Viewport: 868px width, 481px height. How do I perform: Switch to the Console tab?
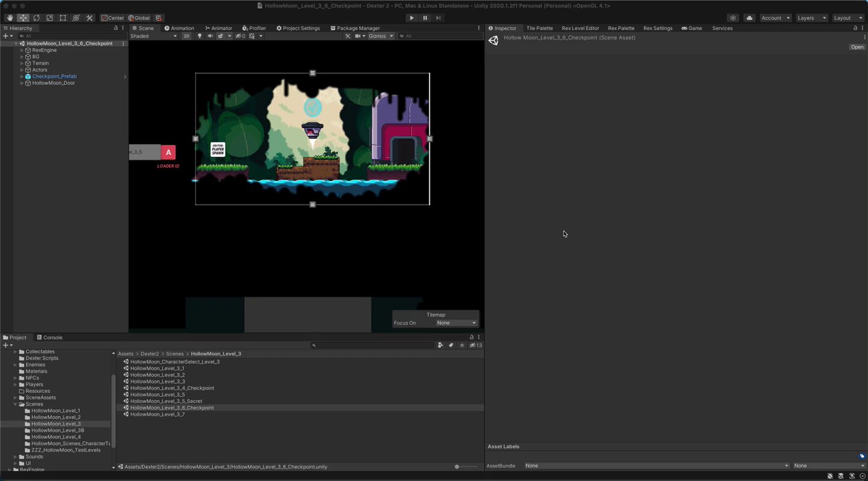point(49,337)
